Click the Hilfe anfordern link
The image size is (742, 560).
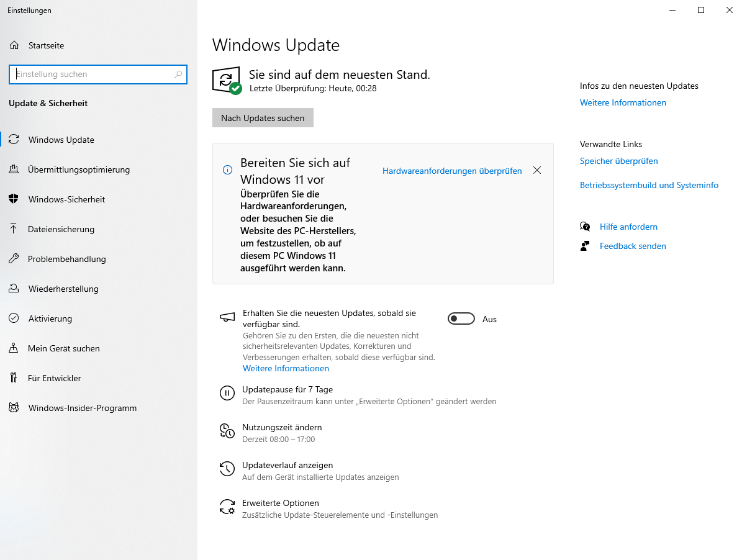628,227
